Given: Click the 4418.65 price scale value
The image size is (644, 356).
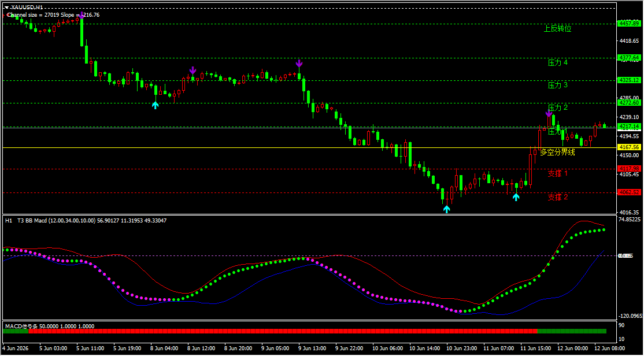Looking at the screenshot, I should pyautogui.click(x=629, y=41).
